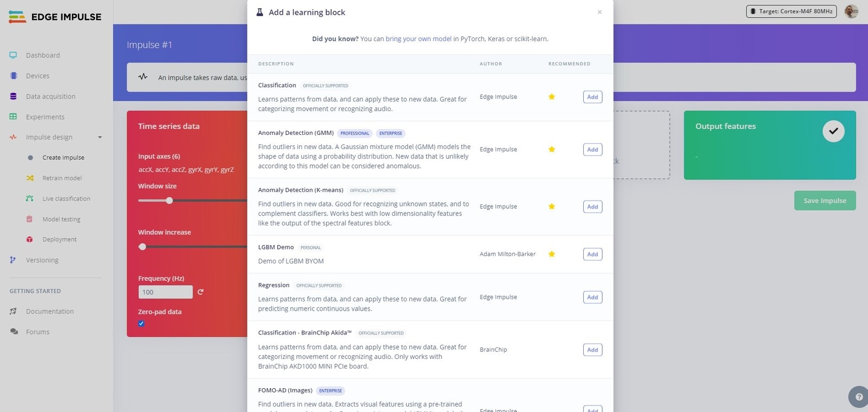
Task: Add the Anomaly Detection (GMM) block
Action: tap(592, 150)
